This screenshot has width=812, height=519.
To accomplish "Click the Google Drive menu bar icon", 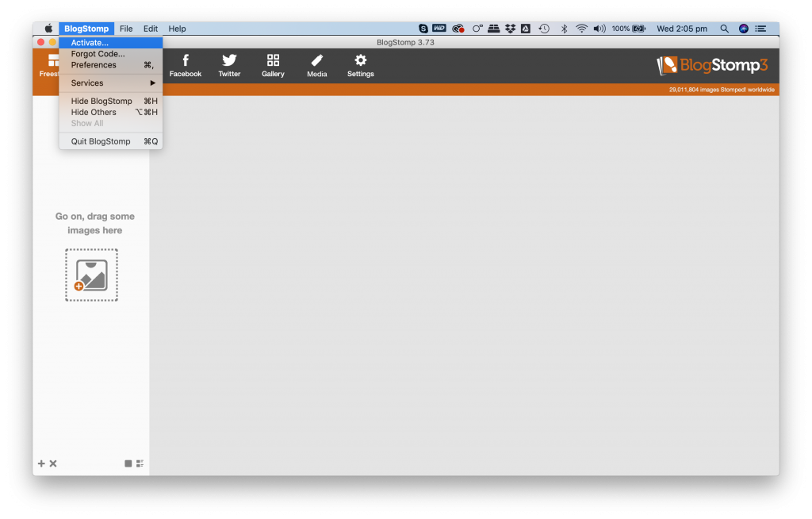I will click(x=526, y=29).
